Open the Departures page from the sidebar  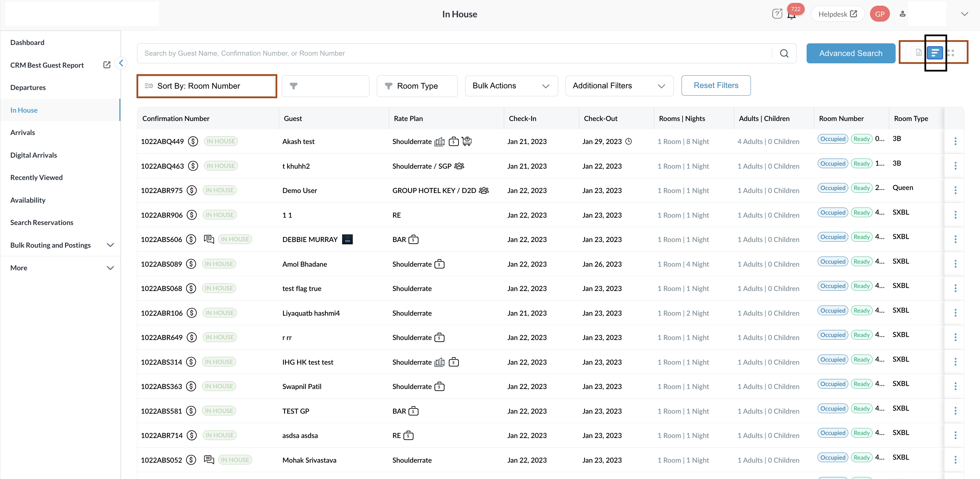pos(28,87)
